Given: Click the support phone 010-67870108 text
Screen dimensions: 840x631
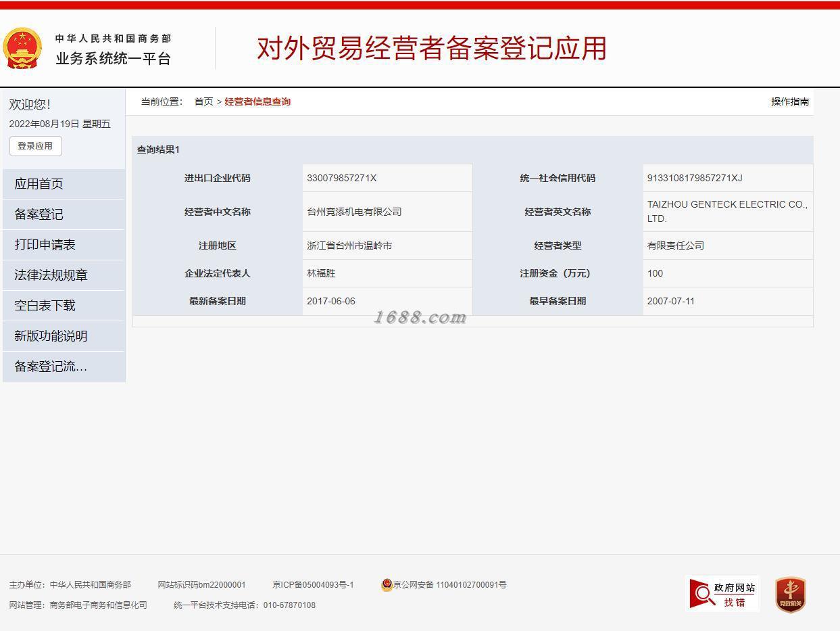Looking at the screenshot, I should (289, 605).
